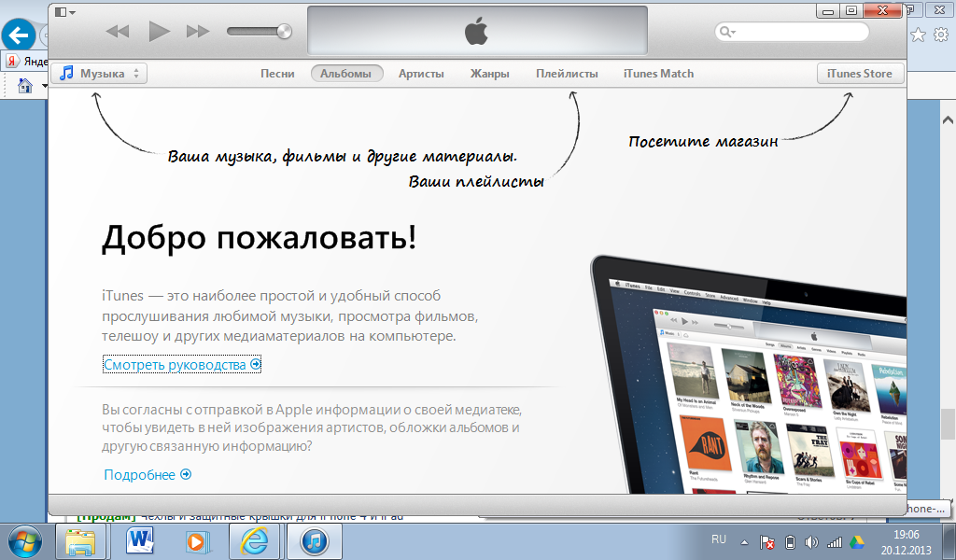Click the Yandex tab in the browser
Viewport: 956px width, 560px height.
tap(25, 62)
